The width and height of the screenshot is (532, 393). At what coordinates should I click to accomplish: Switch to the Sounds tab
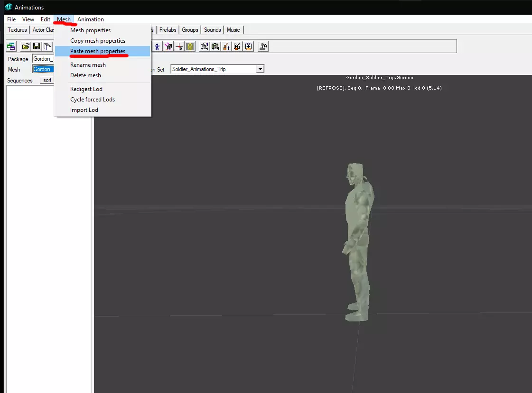pyautogui.click(x=212, y=30)
